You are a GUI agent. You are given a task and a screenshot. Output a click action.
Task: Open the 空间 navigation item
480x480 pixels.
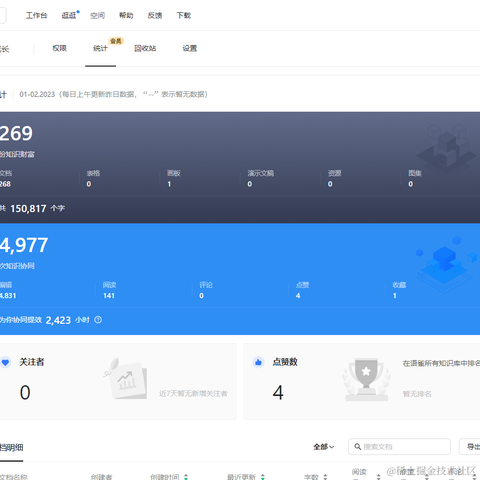(97, 15)
